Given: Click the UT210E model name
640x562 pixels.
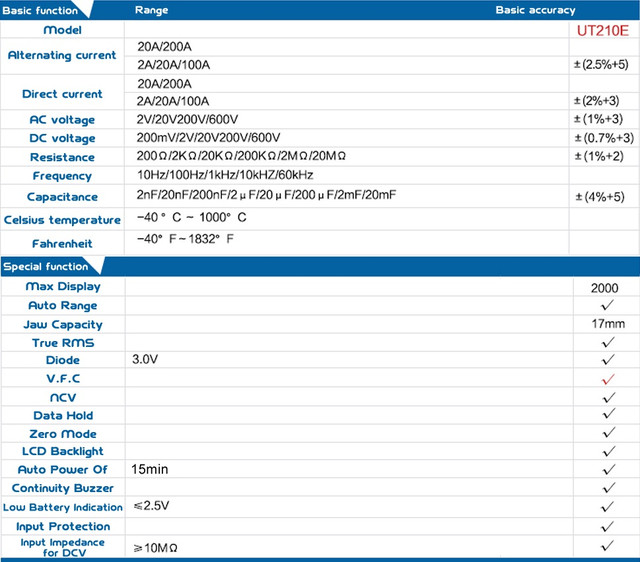Looking at the screenshot, I should coord(603,31).
